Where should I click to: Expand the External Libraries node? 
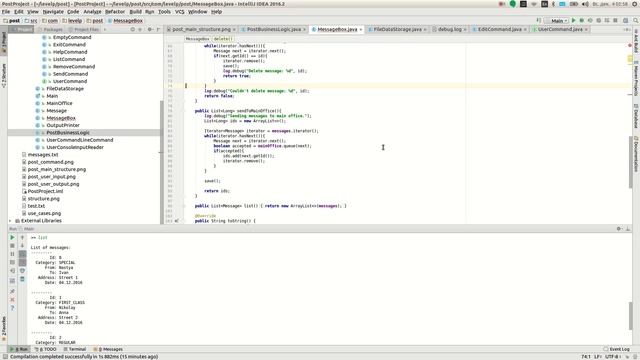point(10,221)
